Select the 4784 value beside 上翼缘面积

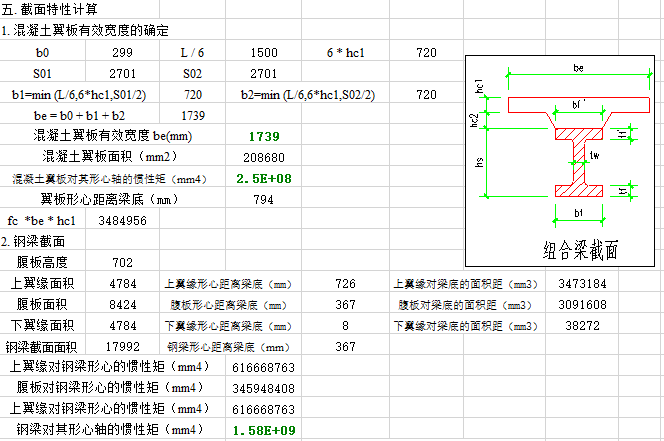122,283
